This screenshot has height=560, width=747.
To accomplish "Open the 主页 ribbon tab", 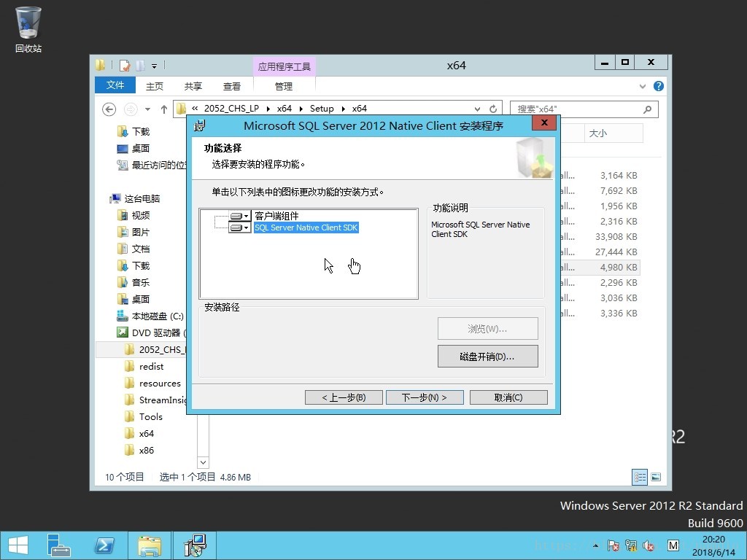I will click(x=155, y=86).
